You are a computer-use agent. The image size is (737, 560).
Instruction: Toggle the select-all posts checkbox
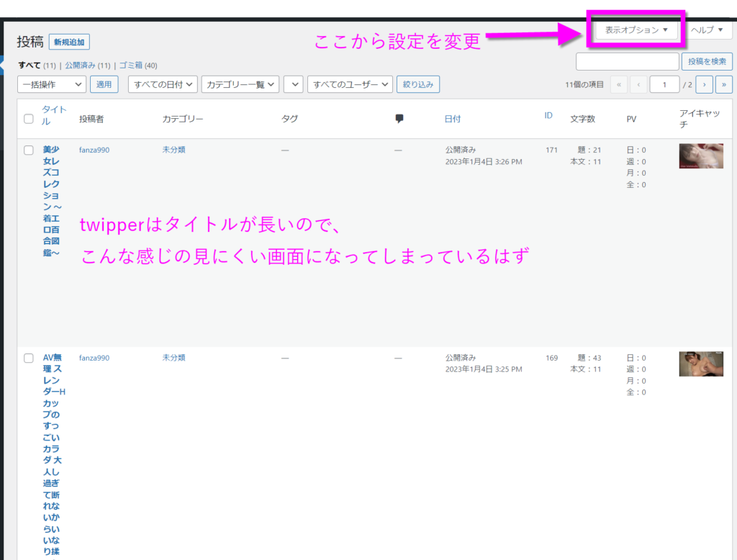click(x=29, y=119)
